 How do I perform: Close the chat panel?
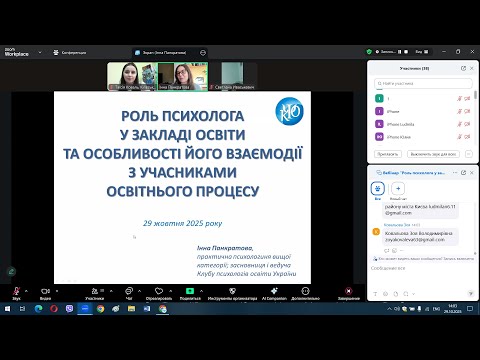click(472, 173)
